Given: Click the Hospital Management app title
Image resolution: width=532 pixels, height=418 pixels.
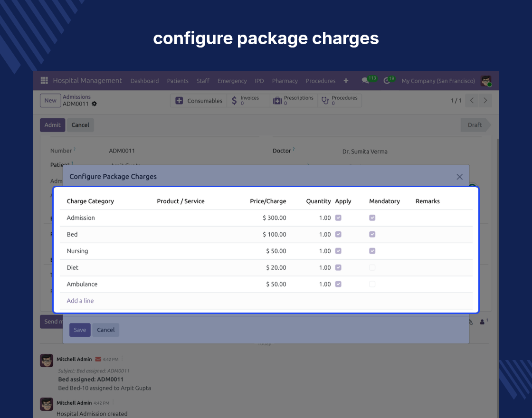Looking at the screenshot, I should [87, 80].
